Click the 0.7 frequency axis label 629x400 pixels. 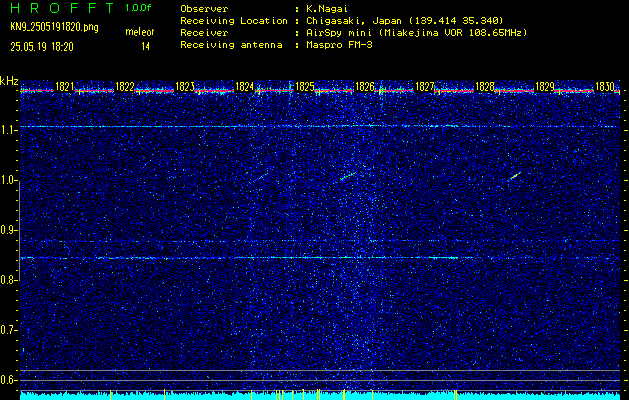(x=8, y=330)
